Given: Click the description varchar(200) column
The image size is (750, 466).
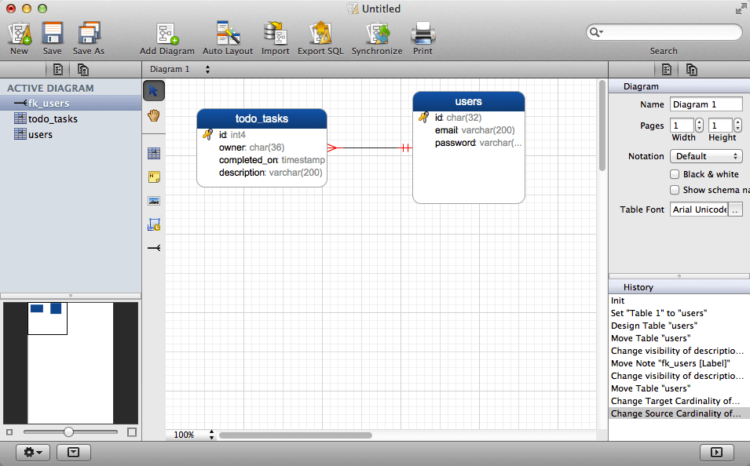Looking at the screenshot, I should (271, 172).
